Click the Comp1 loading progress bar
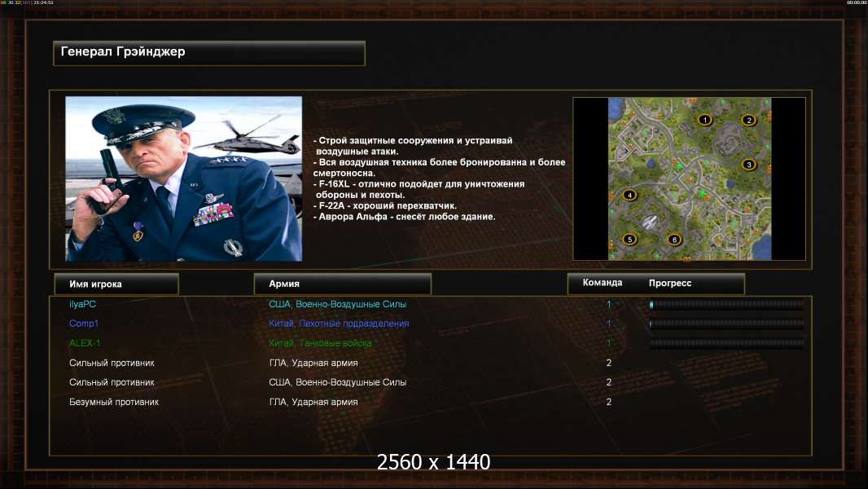The height and width of the screenshot is (489, 868). click(x=727, y=324)
